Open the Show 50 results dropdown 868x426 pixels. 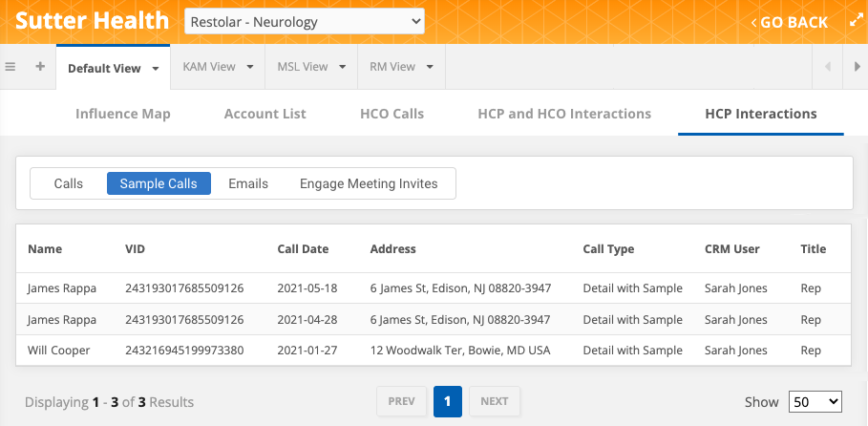coord(815,402)
